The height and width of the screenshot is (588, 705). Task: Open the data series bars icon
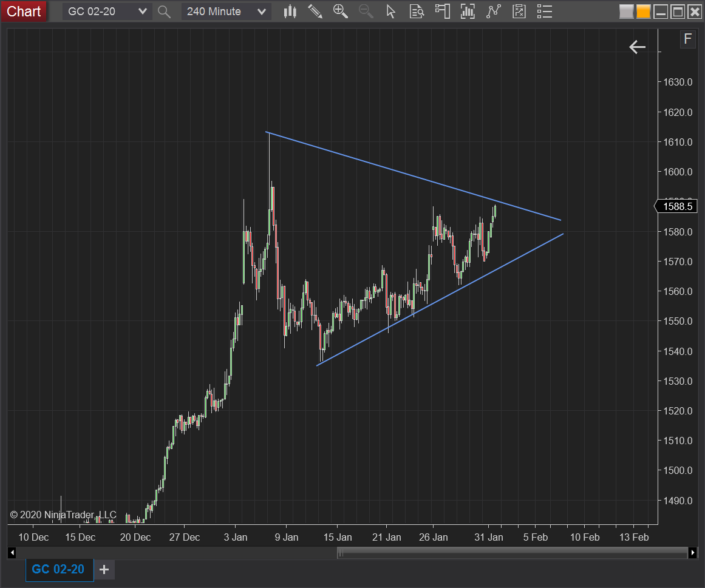[x=468, y=12]
